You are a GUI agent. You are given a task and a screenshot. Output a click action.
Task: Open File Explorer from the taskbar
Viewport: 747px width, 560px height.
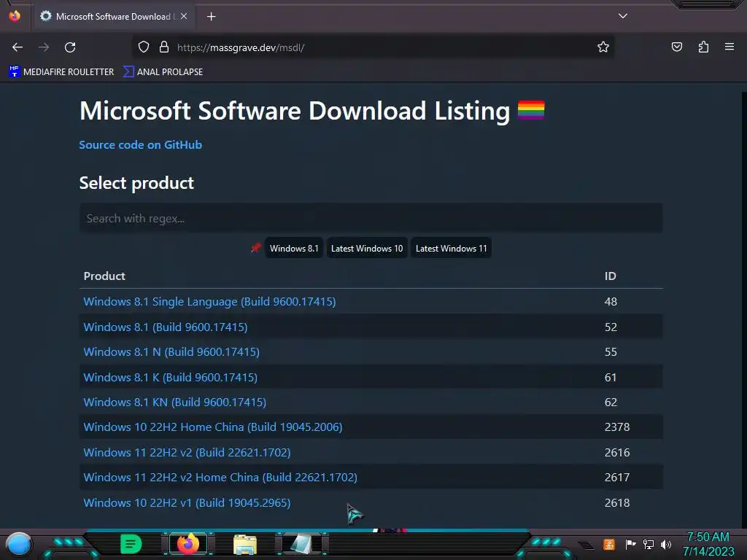point(245,544)
